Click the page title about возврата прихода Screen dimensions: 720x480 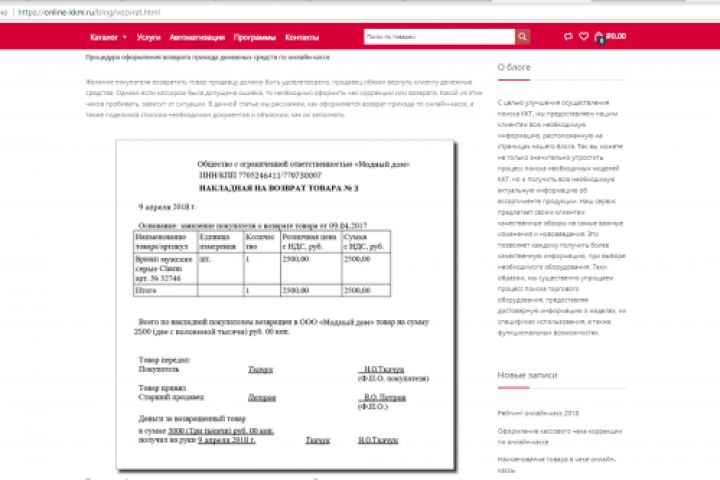pos(208,57)
